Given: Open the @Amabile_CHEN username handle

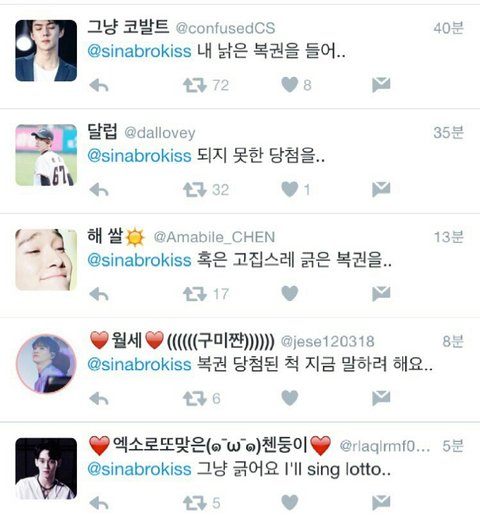Looking at the screenshot, I should (x=214, y=237).
